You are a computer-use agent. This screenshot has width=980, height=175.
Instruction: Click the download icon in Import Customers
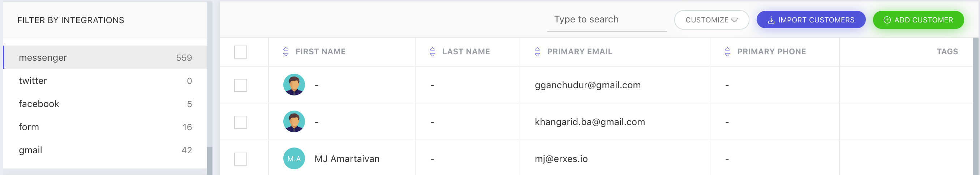(x=771, y=20)
